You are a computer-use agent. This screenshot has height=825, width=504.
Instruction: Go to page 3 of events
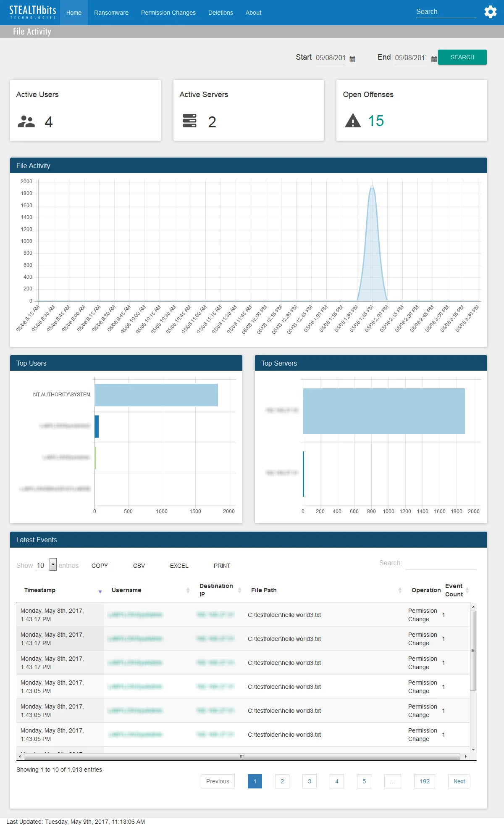pos(310,781)
